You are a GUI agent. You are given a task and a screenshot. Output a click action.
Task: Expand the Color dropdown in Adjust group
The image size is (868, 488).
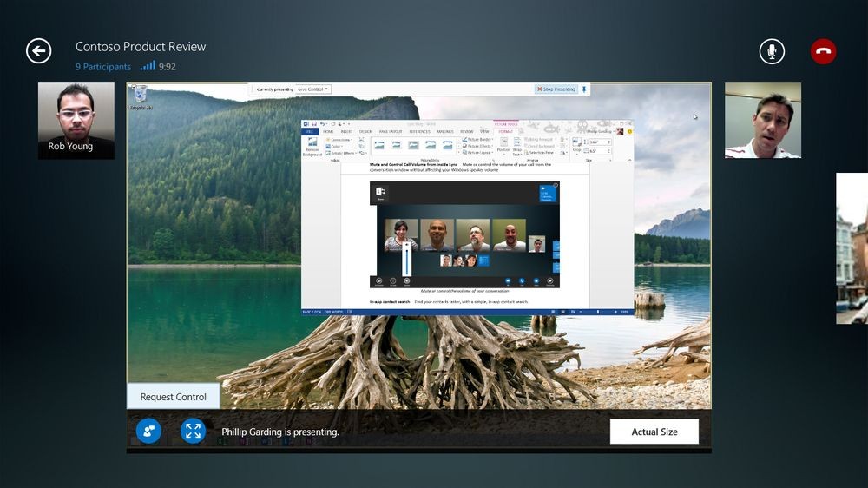(334, 146)
